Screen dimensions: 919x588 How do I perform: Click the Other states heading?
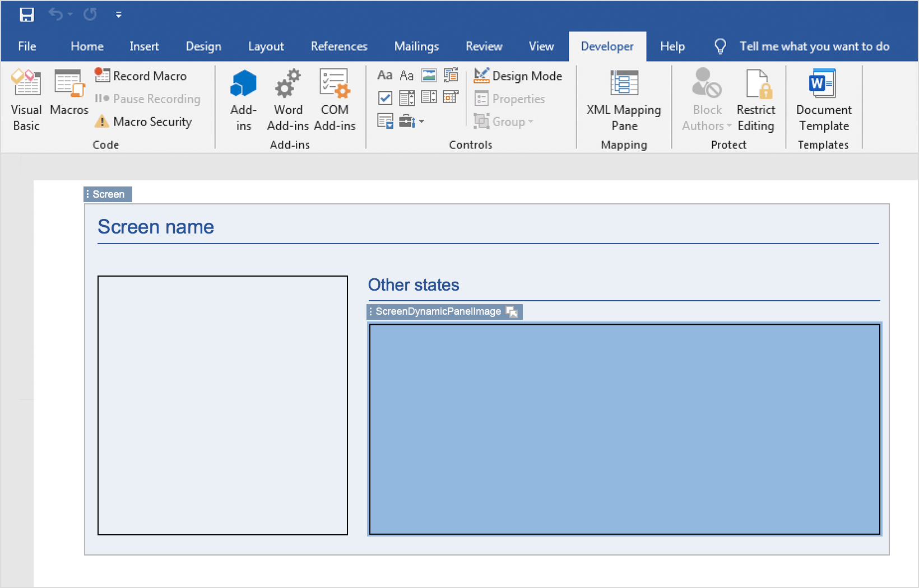(414, 285)
